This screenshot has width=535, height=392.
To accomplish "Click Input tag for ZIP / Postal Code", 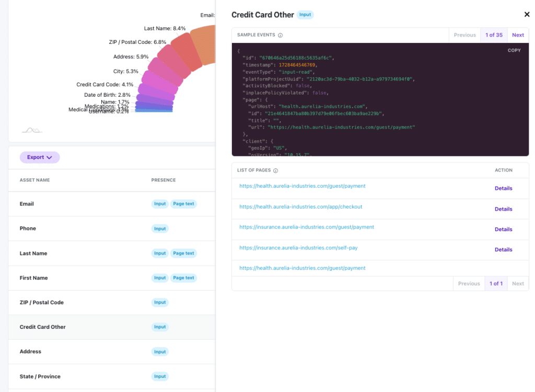I will [160, 303].
